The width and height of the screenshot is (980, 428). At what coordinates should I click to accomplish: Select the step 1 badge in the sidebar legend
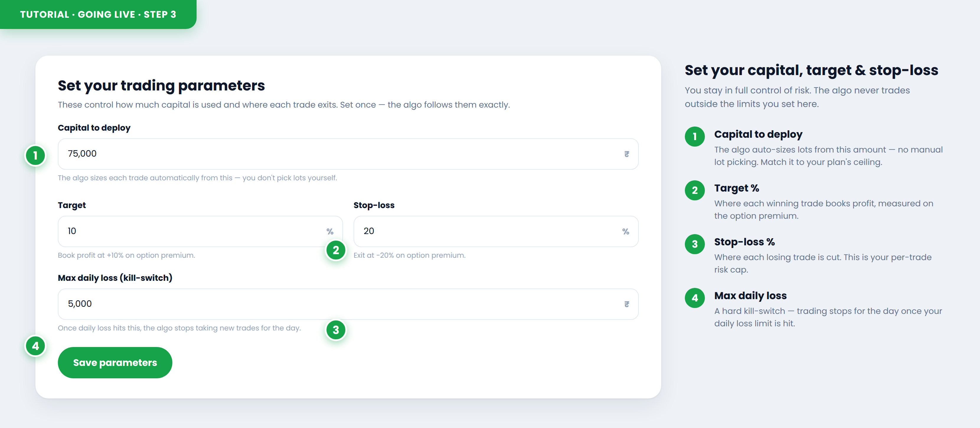[x=695, y=136]
